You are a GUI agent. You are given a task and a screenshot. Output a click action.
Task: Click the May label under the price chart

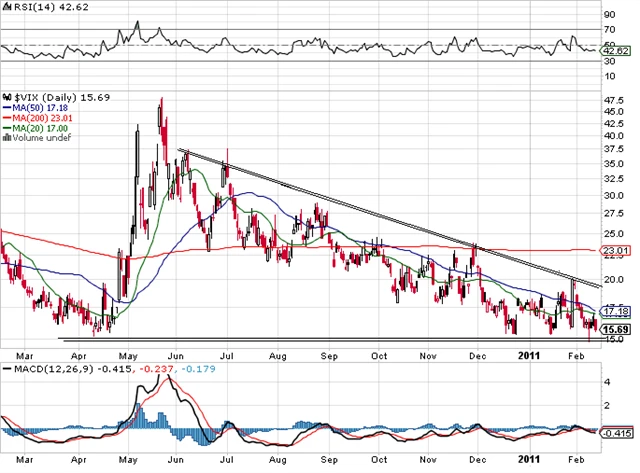point(126,354)
